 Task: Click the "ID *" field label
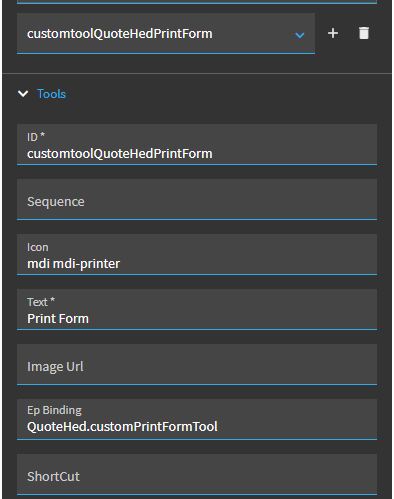(x=36, y=137)
